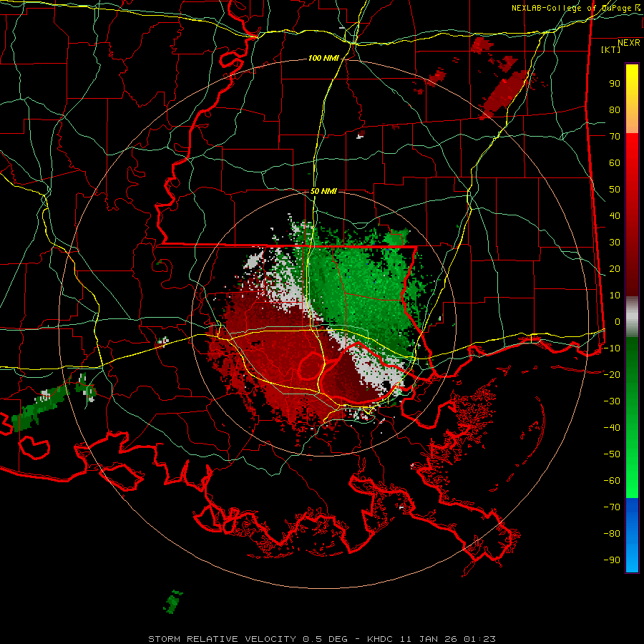Select the -90 value on the velocity scale

tap(612, 560)
